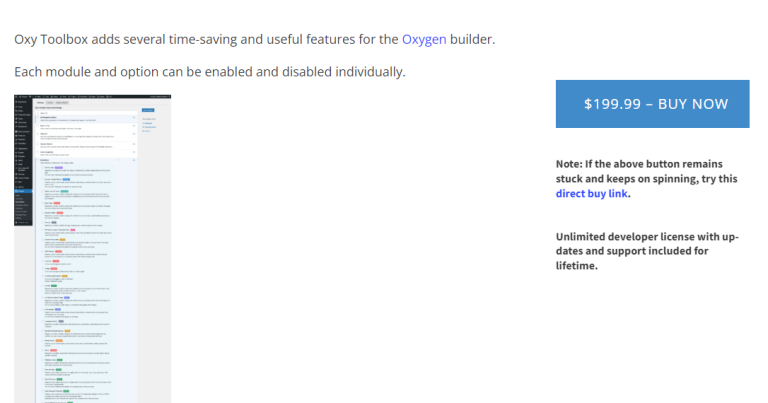Click the bottom edge of the screenshot thumbnail
Viewport: 768px width, 403px height.
(93, 400)
